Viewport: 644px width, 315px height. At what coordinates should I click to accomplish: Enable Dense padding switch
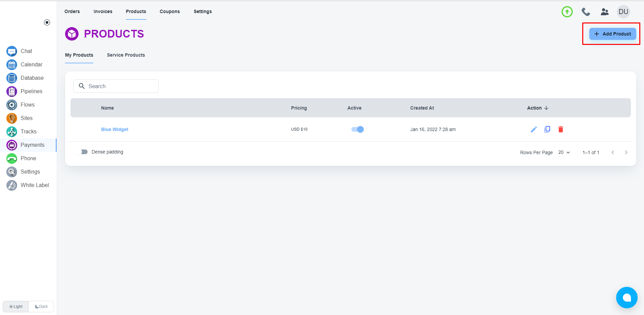(x=82, y=152)
